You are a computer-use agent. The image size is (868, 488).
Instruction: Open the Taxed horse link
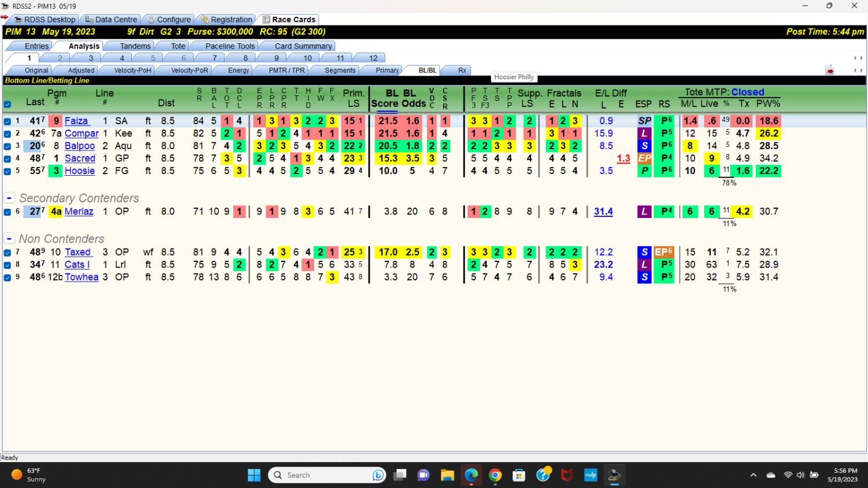78,252
